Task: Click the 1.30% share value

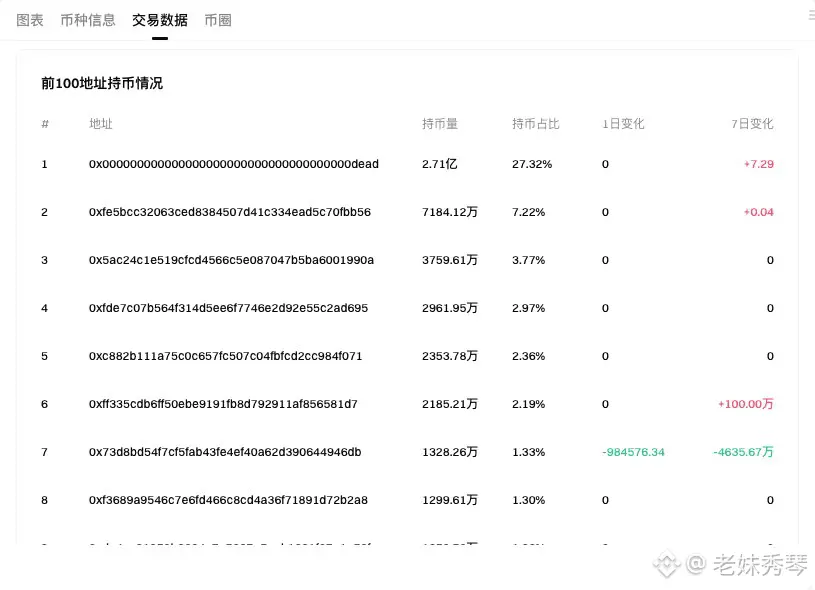Action: pos(529,500)
